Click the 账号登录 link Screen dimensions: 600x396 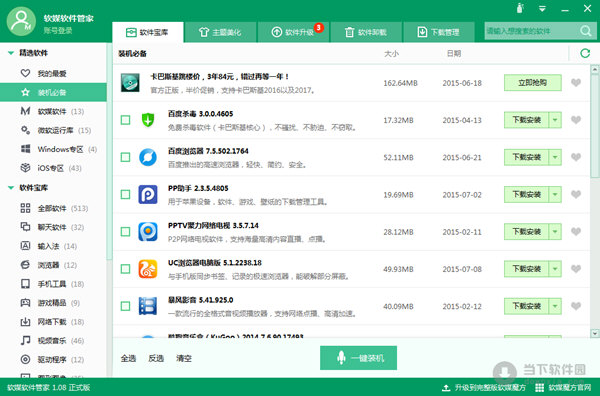(x=58, y=31)
